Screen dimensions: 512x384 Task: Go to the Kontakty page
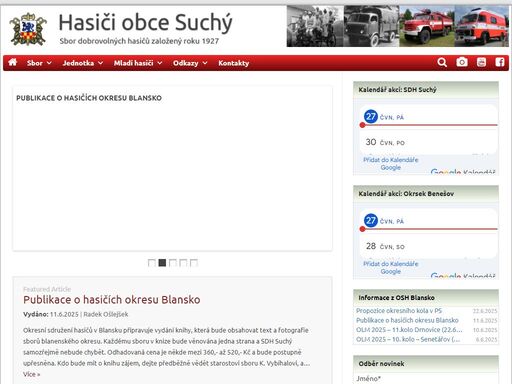[x=233, y=63]
